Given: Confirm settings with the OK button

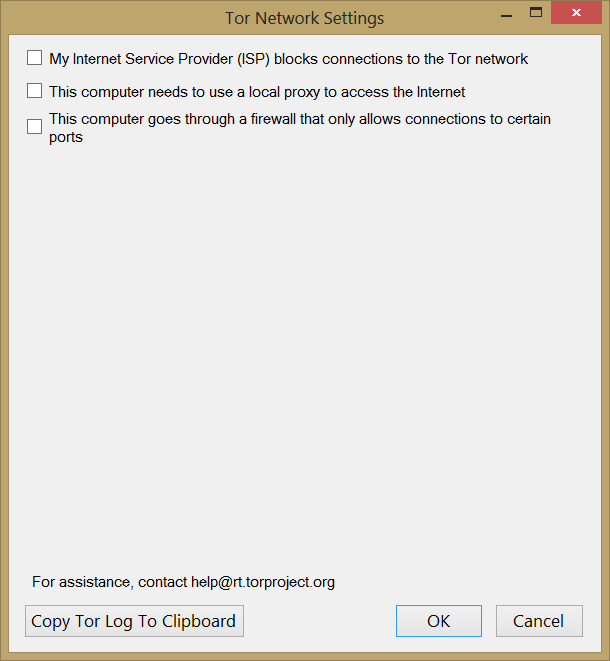Looking at the screenshot, I should 438,621.
